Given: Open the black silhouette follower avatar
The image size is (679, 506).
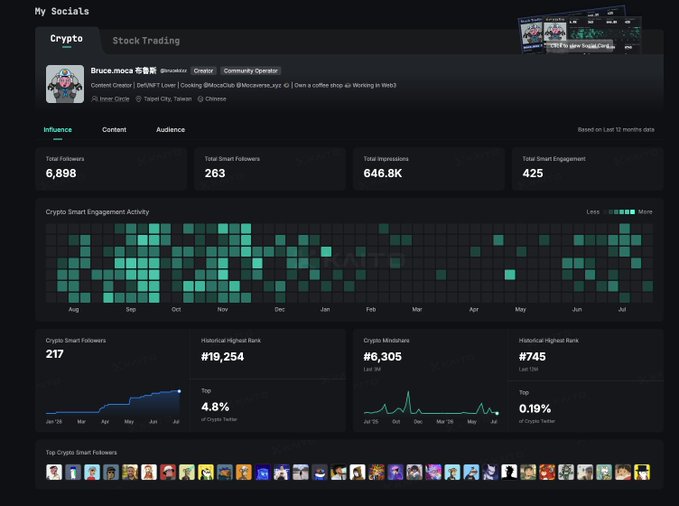Looking at the screenshot, I should pos(509,472).
